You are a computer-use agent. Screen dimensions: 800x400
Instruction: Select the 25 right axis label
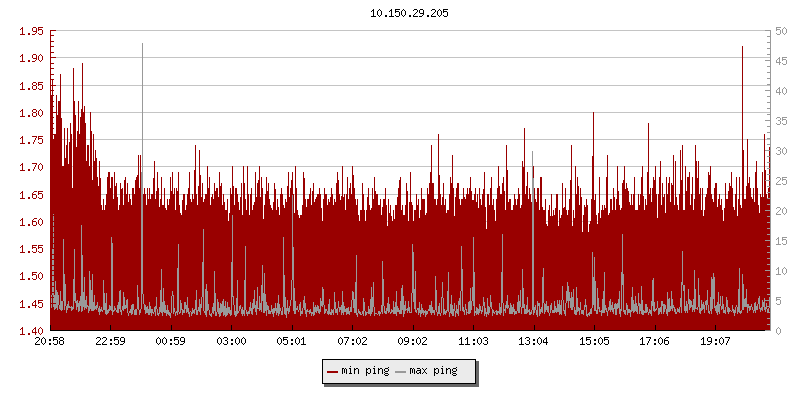[x=779, y=180]
